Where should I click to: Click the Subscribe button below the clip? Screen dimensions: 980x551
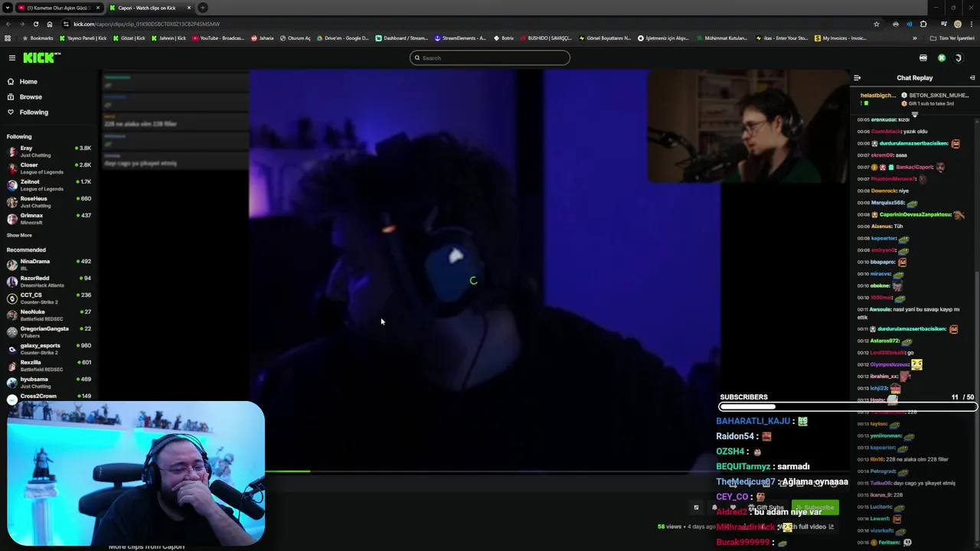(x=815, y=507)
